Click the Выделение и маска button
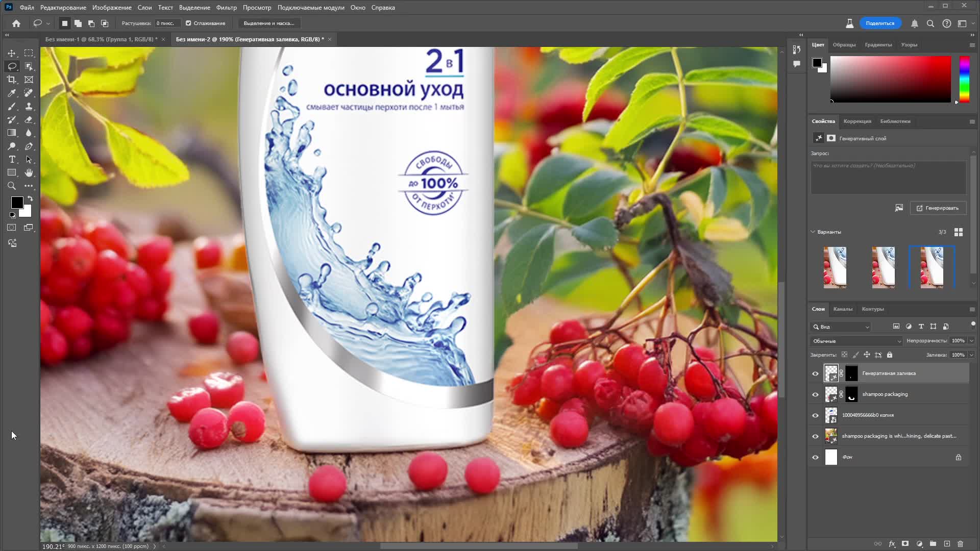Image resolution: width=980 pixels, height=551 pixels. click(269, 23)
